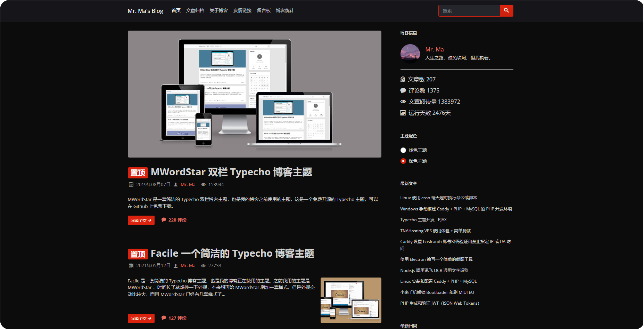Image resolution: width=644 pixels, height=329 pixels.
Task: Open the 留言板 navigation item
Action: (264, 11)
